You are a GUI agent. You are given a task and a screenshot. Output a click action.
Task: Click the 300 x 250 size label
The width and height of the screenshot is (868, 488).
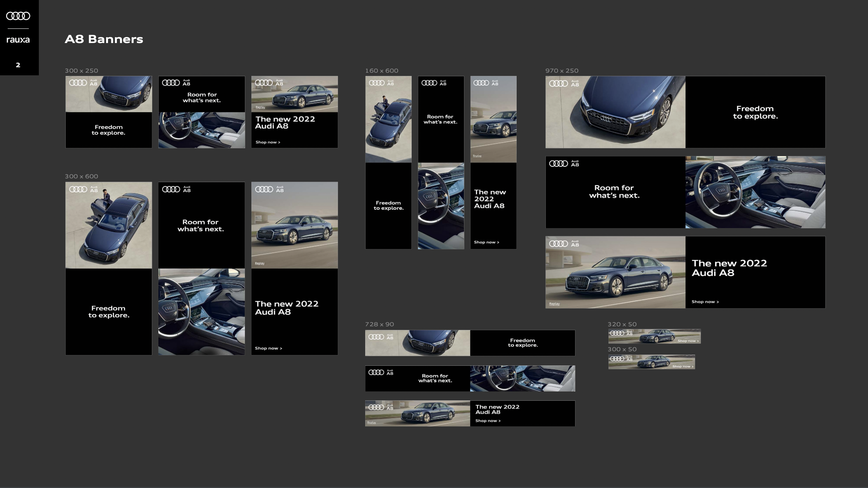81,71
